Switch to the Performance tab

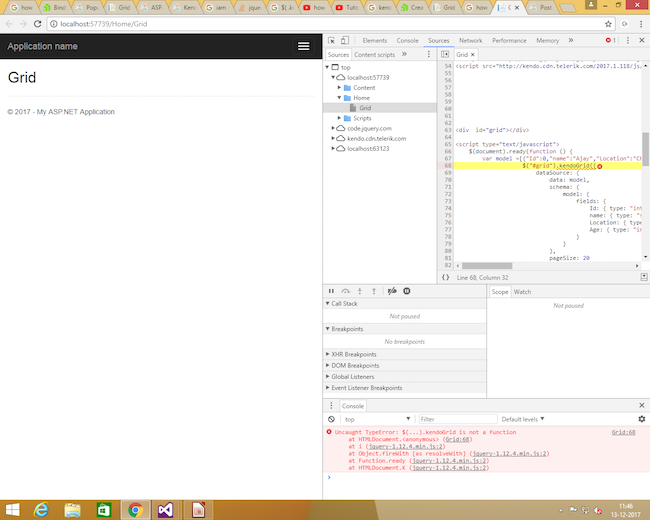[509, 40]
